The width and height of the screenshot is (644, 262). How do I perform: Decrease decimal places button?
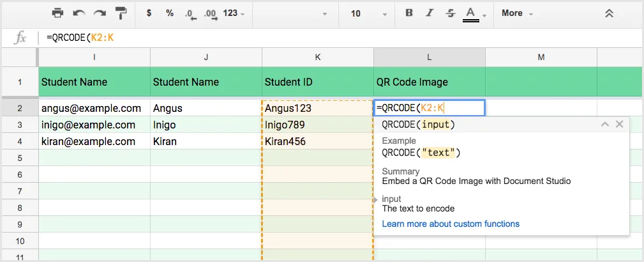tap(190, 13)
